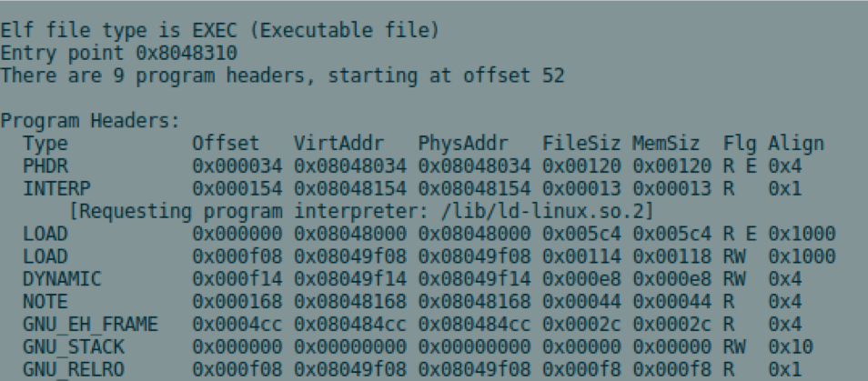The image size is (868, 381).
Task: Click the GNU_STACK row label
Action: tap(74, 346)
